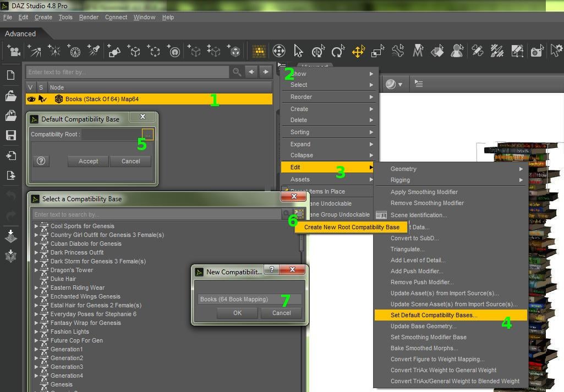Click the New file icon in sidebar
Viewport: 564px width, 392px height.
tap(11, 75)
